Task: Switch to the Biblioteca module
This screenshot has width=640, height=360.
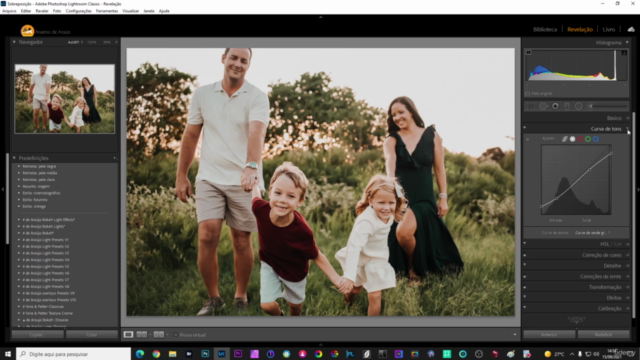Action: (545, 29)
